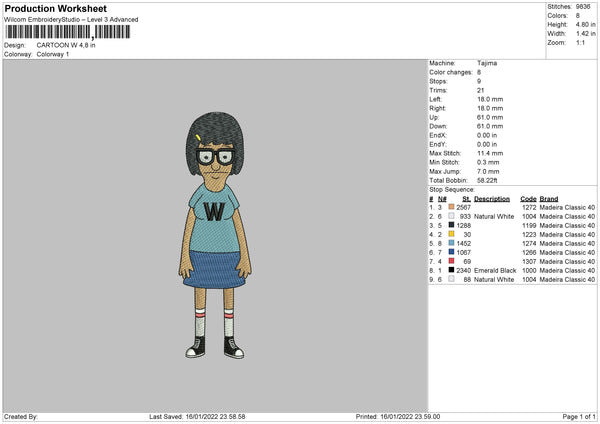The image size is (600, 424).
Task: Click the Max Stitch value '11.4 mm'
Action: 490,153
